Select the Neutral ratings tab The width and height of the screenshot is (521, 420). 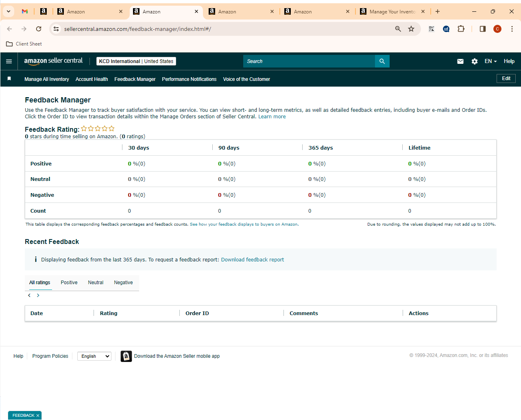[96, 283]
